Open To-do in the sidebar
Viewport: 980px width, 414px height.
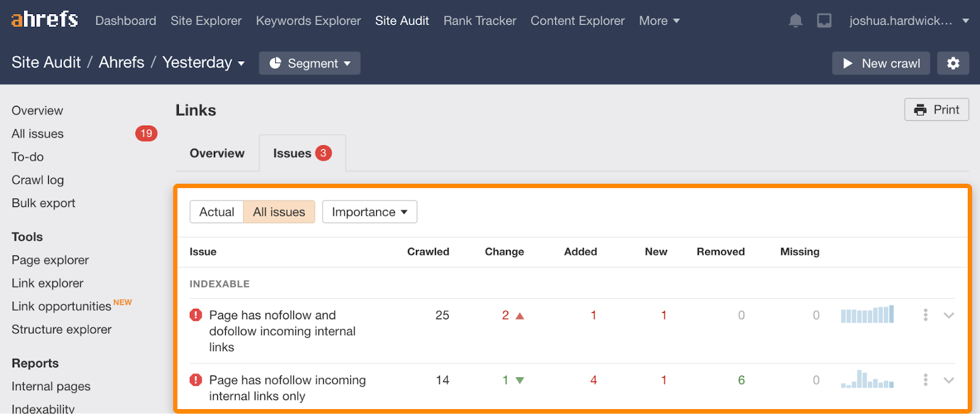point(28,157)
